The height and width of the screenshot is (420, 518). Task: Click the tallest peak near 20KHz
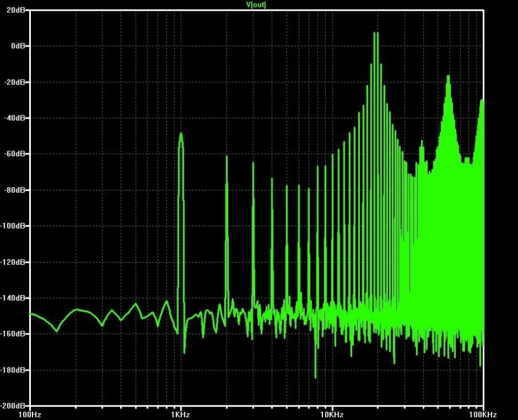(376, 33)
